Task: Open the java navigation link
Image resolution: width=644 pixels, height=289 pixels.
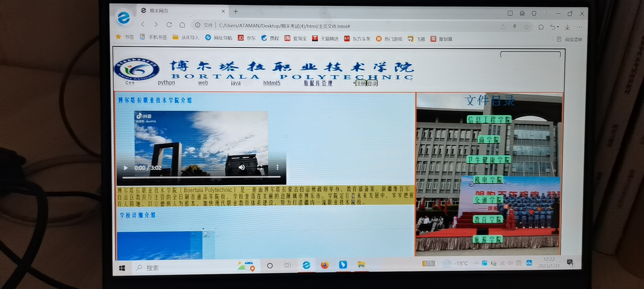Action: pos(235,83)
